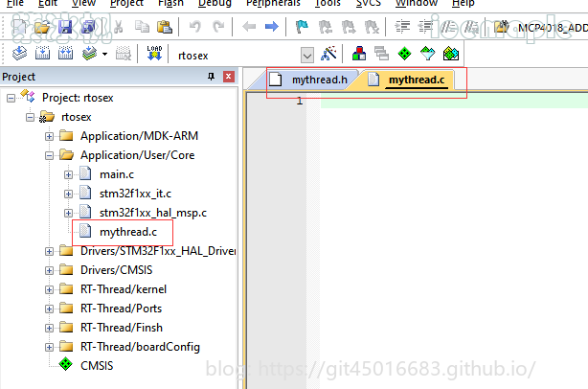Screen dimensions: 588x389
Task: Open the rtosex target selection dropdown
Action: [x=307, y=56]
